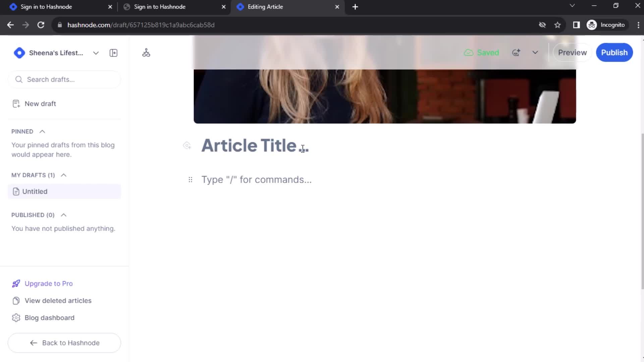Click the Preview button
644x362 pixels.
572,52
